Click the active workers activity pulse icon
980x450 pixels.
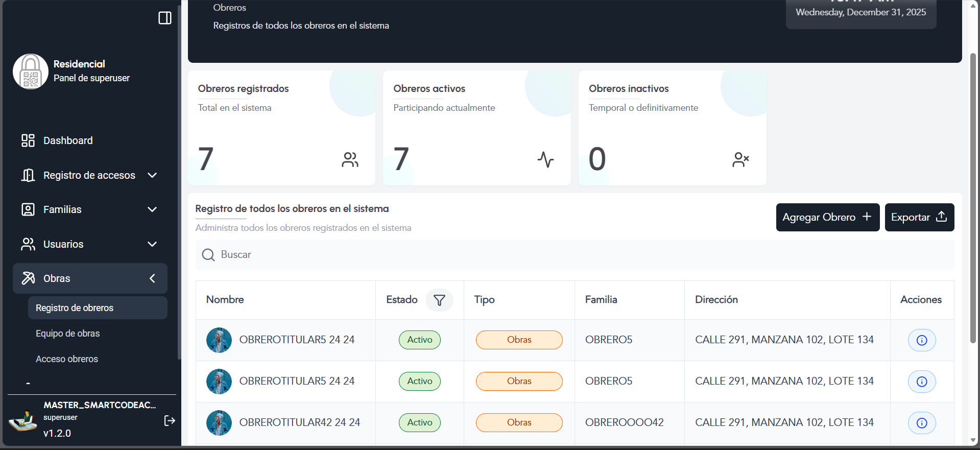coord(545,160)
